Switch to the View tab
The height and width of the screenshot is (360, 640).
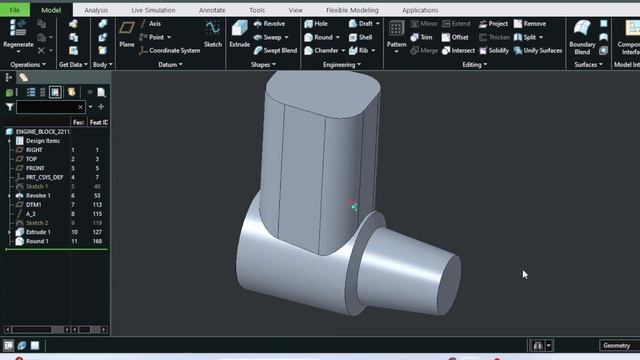(x=296, y=10)
